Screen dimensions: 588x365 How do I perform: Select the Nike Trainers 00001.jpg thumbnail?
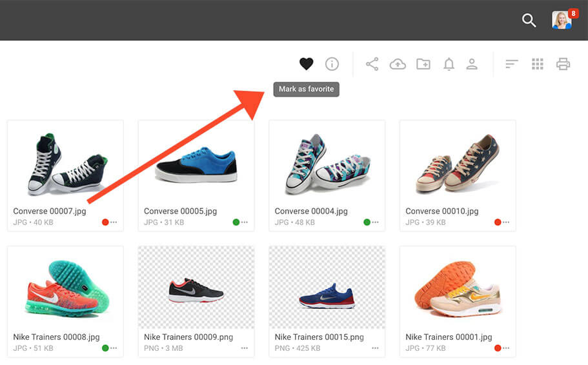(458, 288)
